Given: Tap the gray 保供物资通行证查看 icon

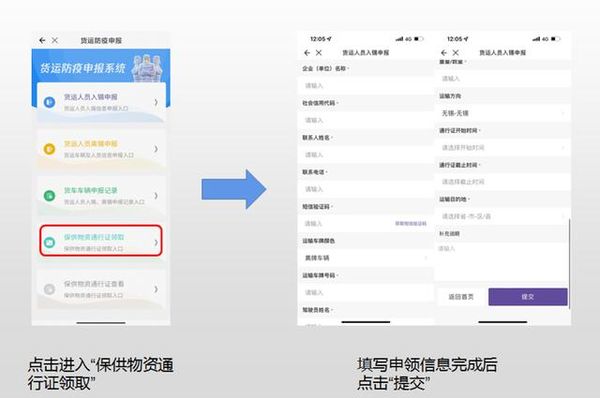Looking at the screenshot, I should point(49,289).
